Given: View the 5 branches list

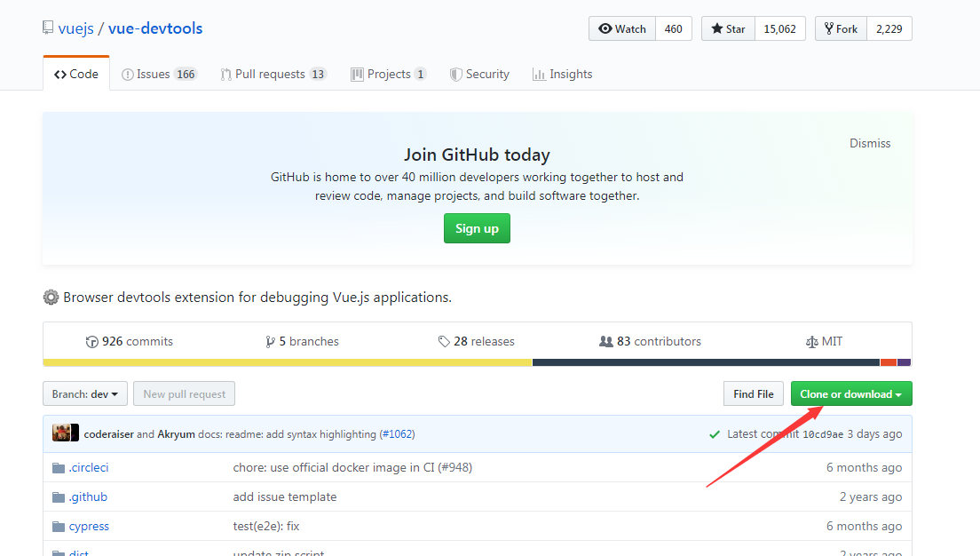Looking at the screenshot, I should pos(303,341).
